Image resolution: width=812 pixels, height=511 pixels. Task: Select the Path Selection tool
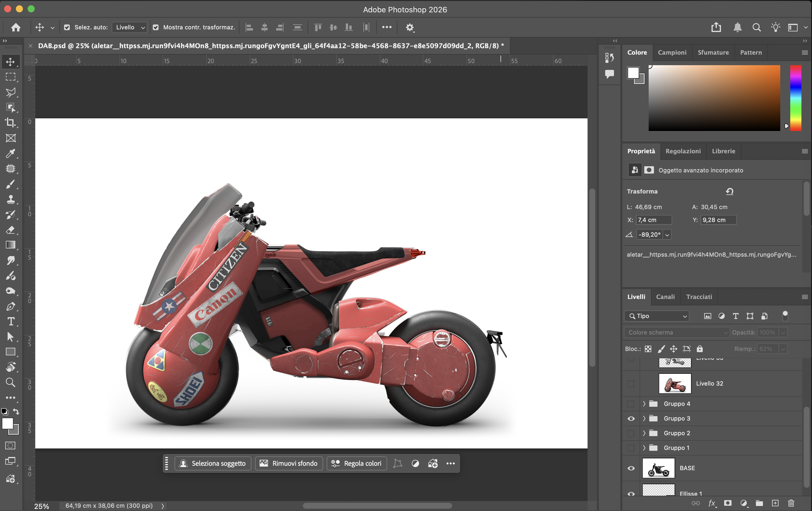[x=11, y=337]
